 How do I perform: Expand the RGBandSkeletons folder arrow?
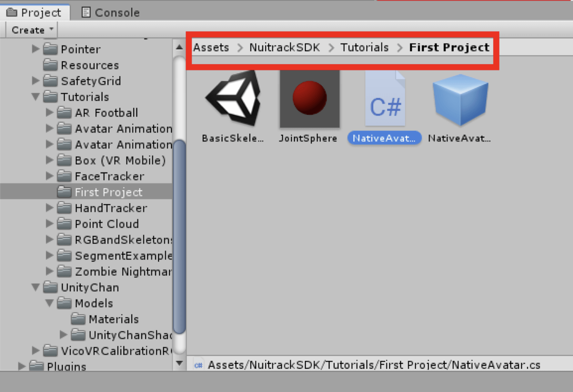pos(49,240)
